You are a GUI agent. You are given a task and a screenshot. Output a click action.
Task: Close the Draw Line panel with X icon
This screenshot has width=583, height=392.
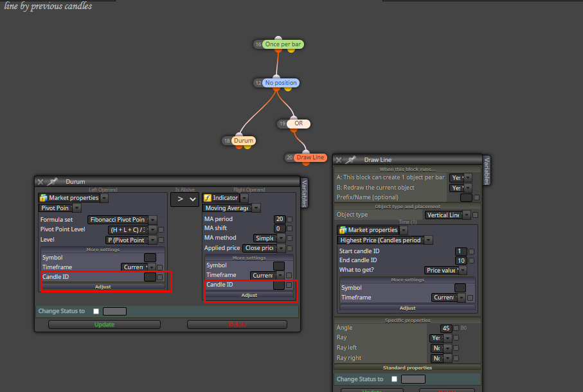339,160
